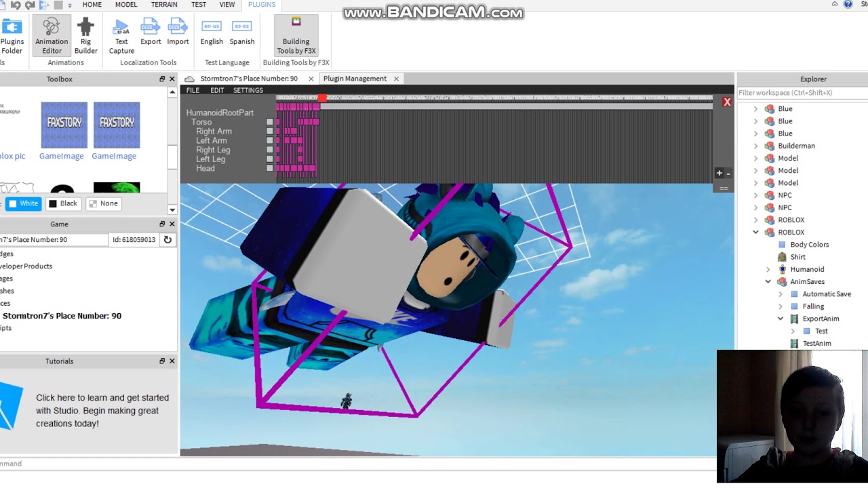
Task: Zoom out timeline with minus button
Action: tap(728, 173)
